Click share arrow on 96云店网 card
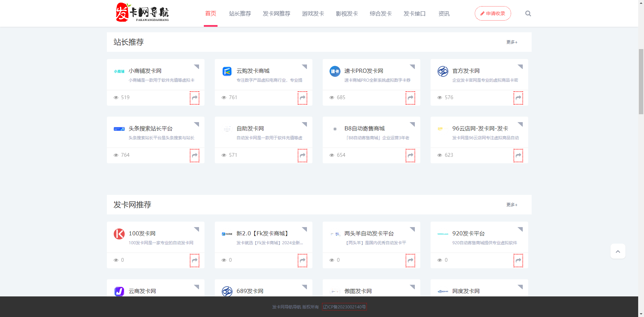644x317 pixels. [x=518, y=155]
